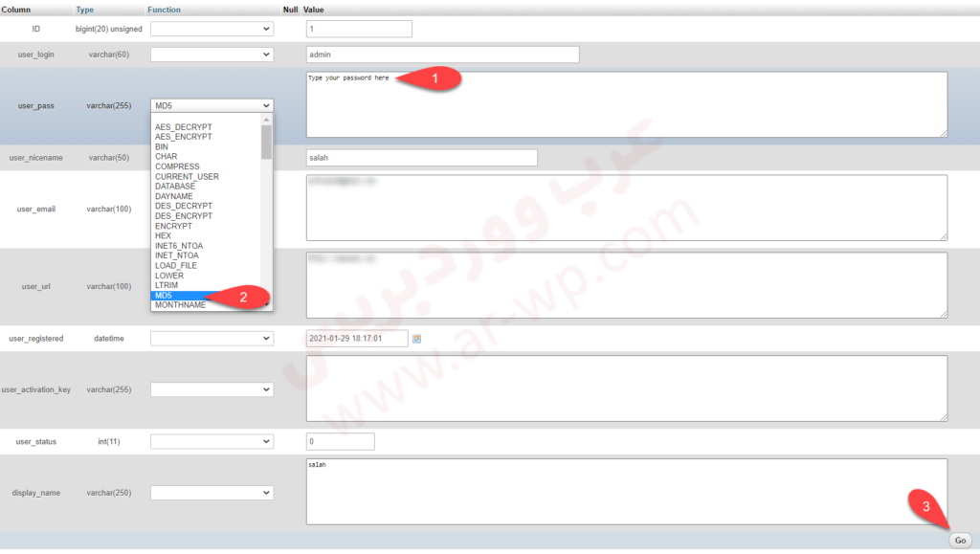Click Go button to save row
980x554 pixels.
tap(960, 541)
